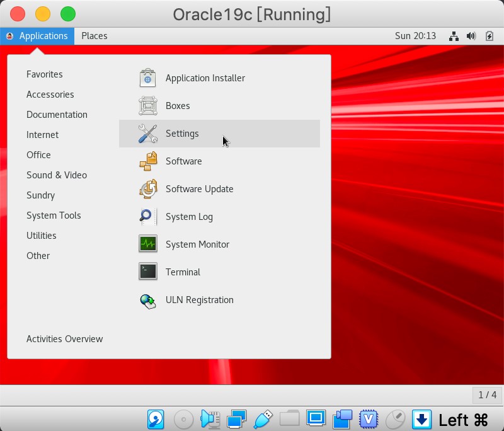
Task: Launch System Monitor via its graph icon
Action: 148,244
